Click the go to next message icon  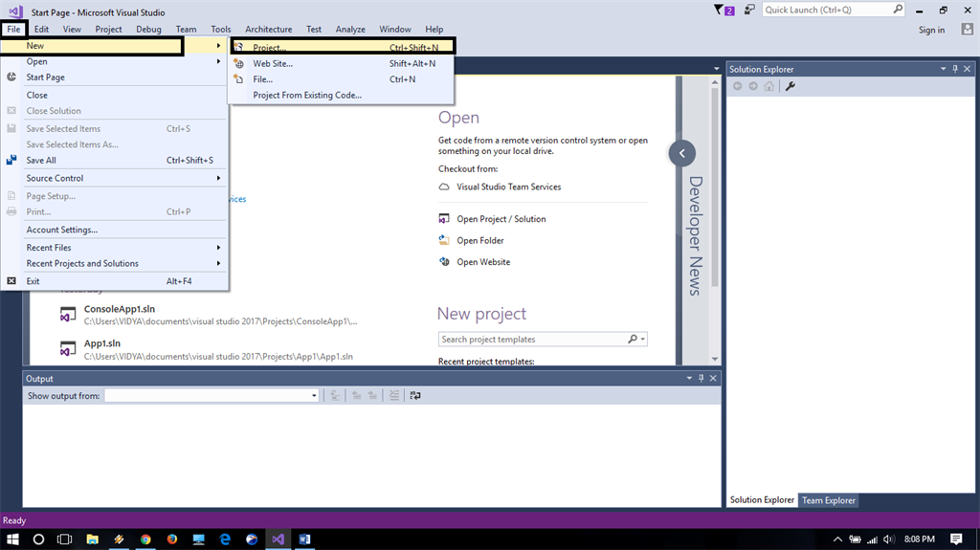coord(372,395)
